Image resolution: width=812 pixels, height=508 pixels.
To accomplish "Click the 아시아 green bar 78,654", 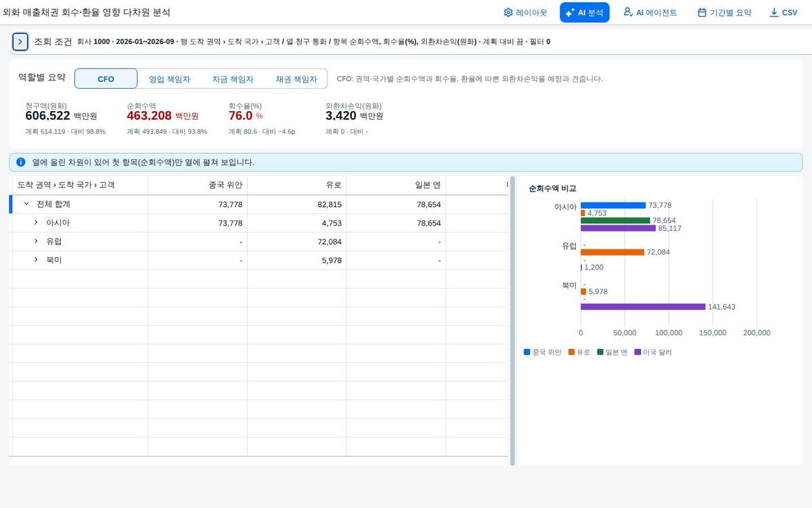I will 615,220.
